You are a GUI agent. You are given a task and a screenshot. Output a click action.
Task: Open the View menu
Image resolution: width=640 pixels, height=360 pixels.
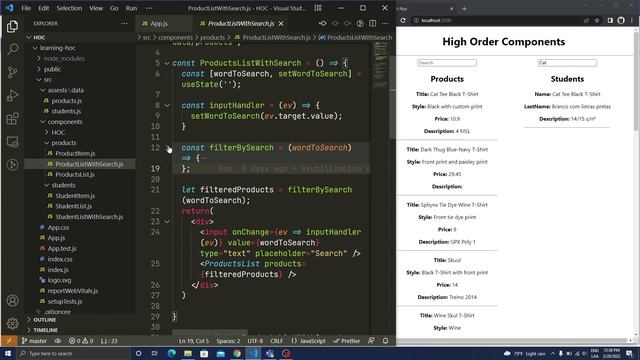pyautogui.click(x=96, y=8)
